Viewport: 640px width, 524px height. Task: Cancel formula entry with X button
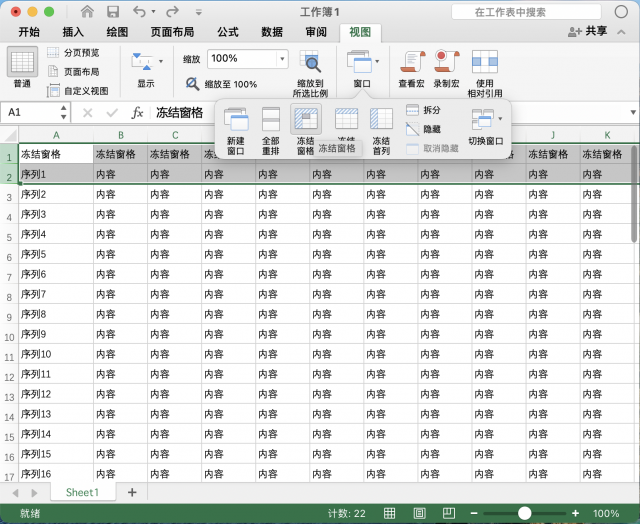point(87,113)
